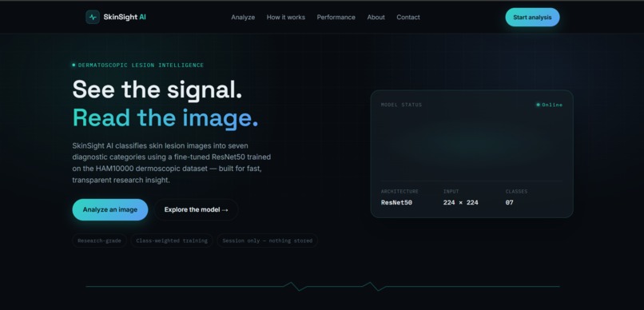Screen dimensions: 644x310
Task: Click the ARCHITECTURE label
Action: (400, 191)
